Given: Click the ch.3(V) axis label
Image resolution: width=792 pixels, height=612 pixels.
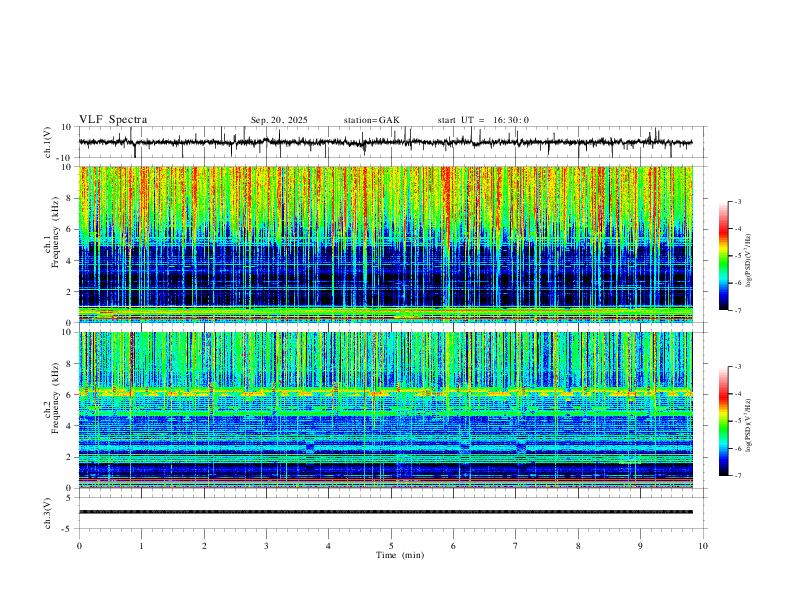Looking at the screenshot, I should pyautogui.click(x=48, y=514).
